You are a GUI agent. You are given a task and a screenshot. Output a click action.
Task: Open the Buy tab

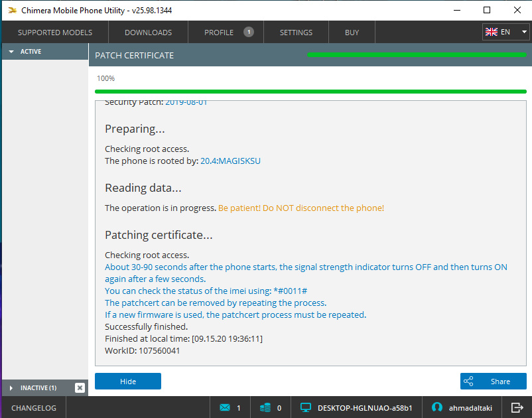click(352, 33)
